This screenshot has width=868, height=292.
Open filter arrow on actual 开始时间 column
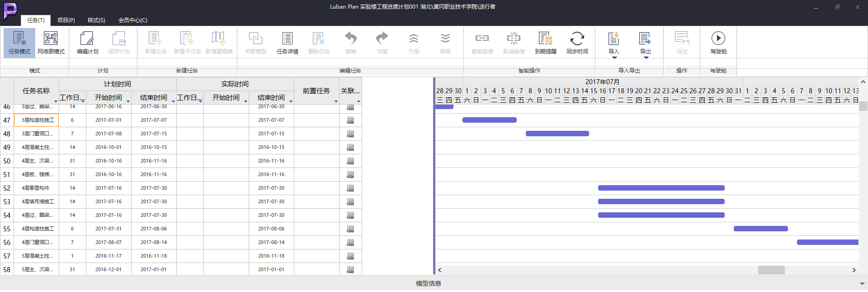[245, 101]
